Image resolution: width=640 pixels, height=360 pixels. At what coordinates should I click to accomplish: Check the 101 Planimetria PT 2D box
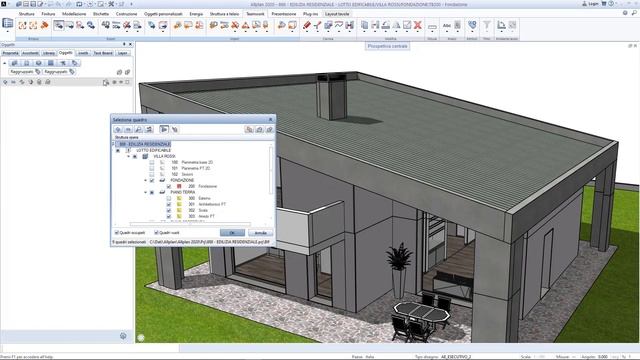click(x=152, y=168)
